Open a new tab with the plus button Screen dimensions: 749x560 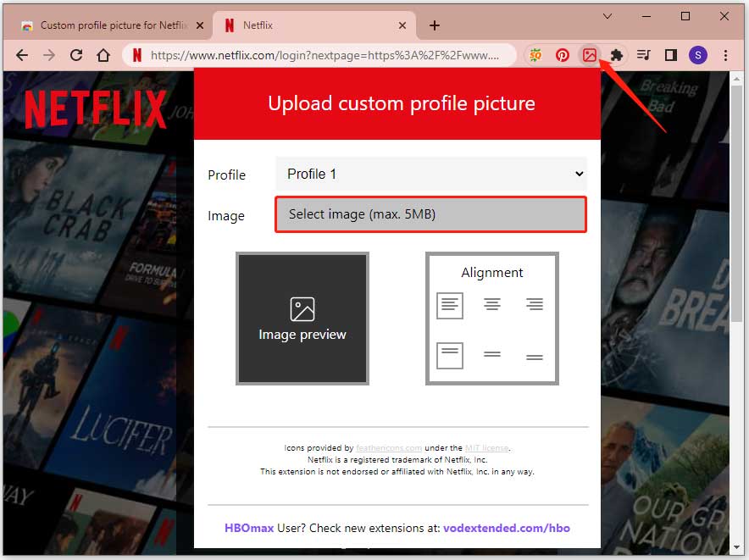click(434, 25)
